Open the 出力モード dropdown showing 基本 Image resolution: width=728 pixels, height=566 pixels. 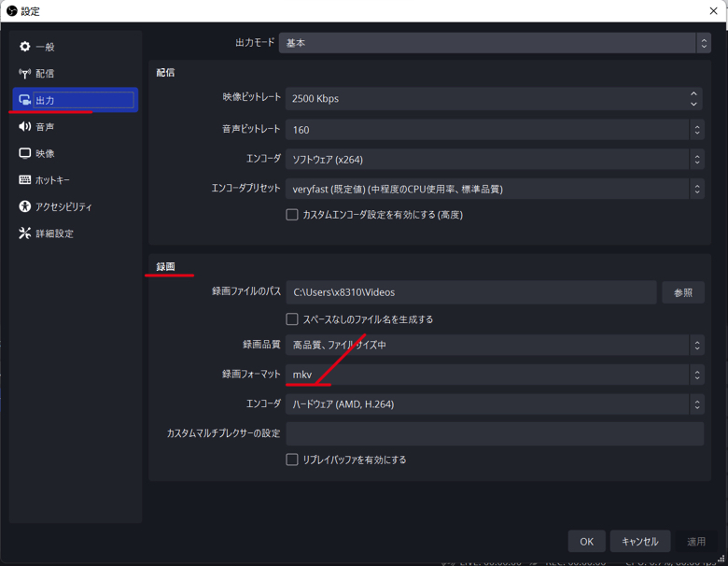point(495,43)
